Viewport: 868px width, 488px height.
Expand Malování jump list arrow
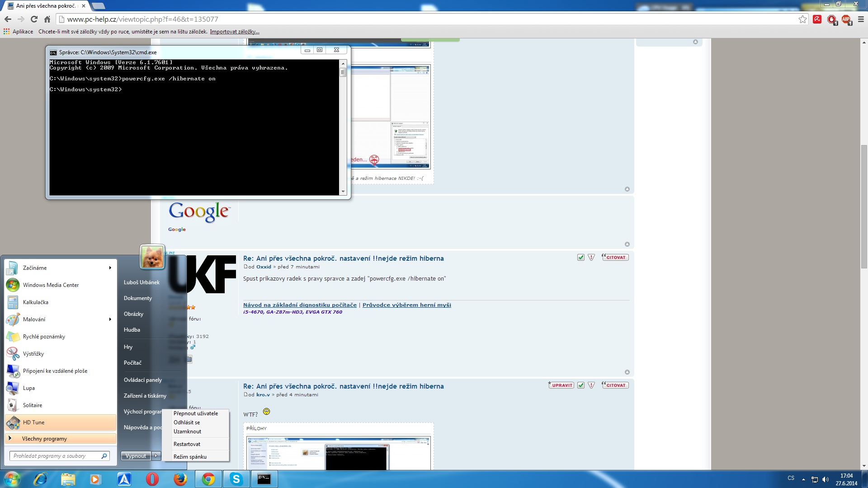(110, 319)
